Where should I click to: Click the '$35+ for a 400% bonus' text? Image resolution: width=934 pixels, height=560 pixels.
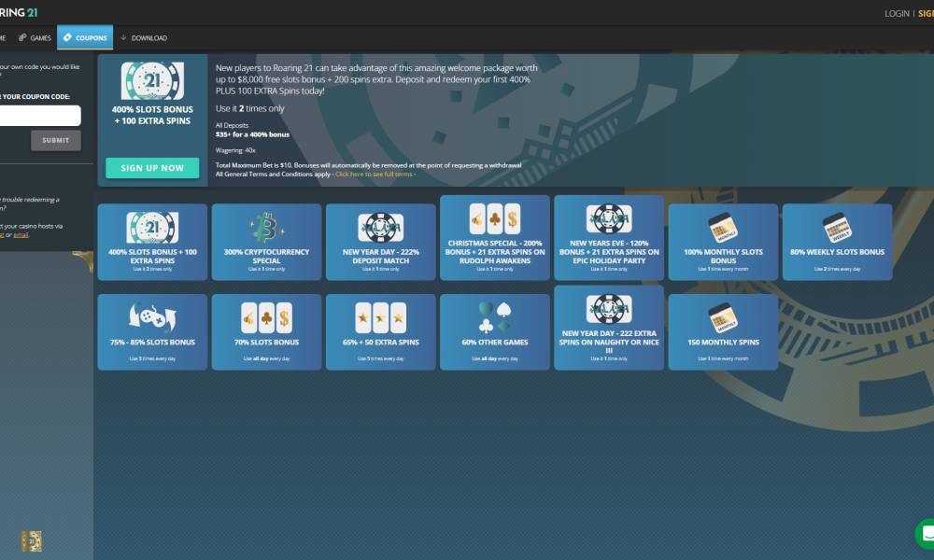[252, 134]
